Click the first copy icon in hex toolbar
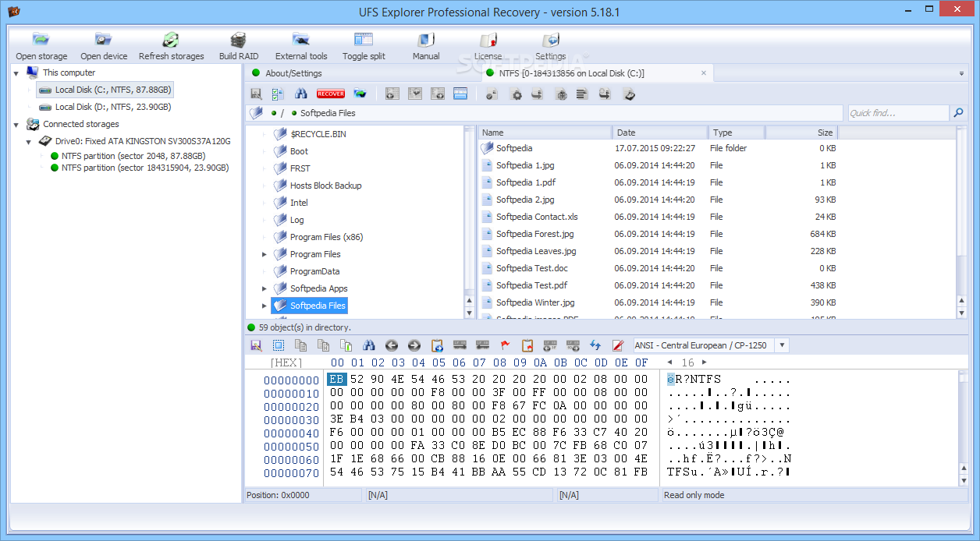This screenshot has height=541, width=980. coord(300,345)
